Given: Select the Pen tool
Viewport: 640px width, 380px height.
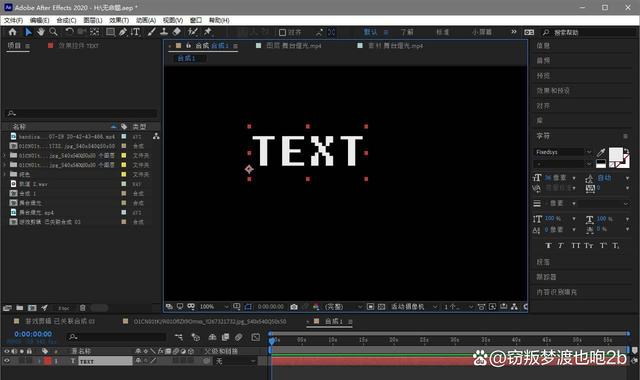Looking at the screenshot, I should tap(123, 32).
